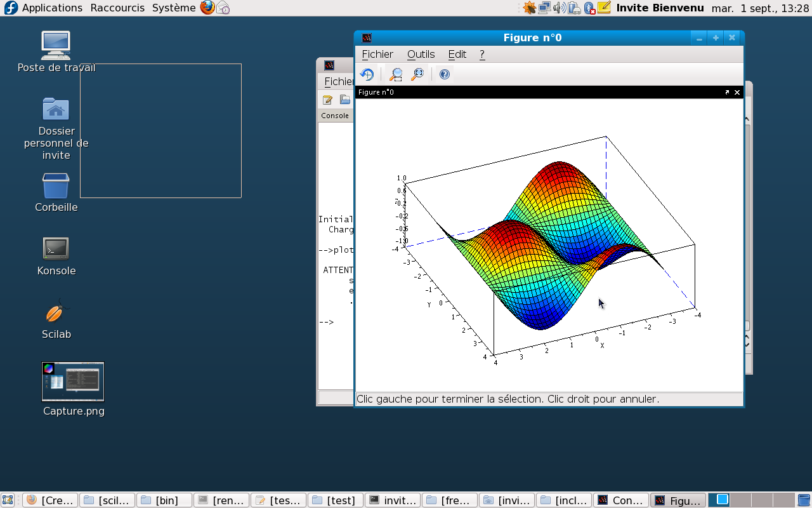Click the original view zoom icon

[x=417, y=74]
